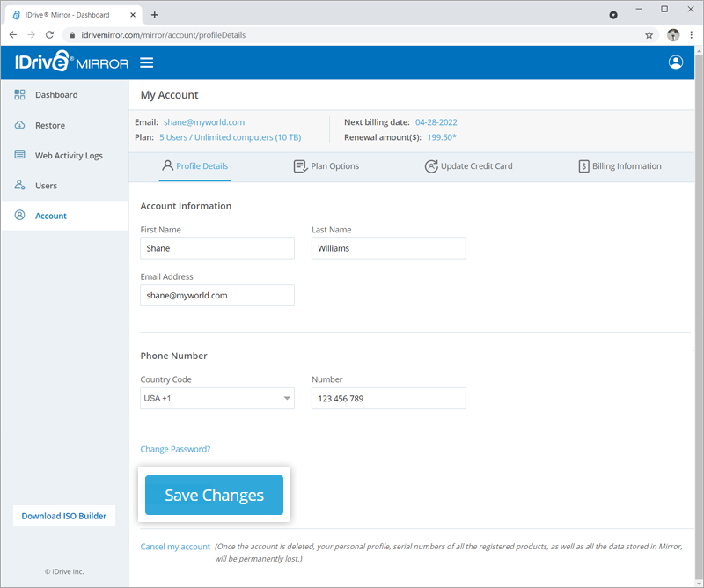Image resolution: width=704 pixels, height=588 pixels.
Task: Switch to the Plan Options tab
Action: coord(326,165)
